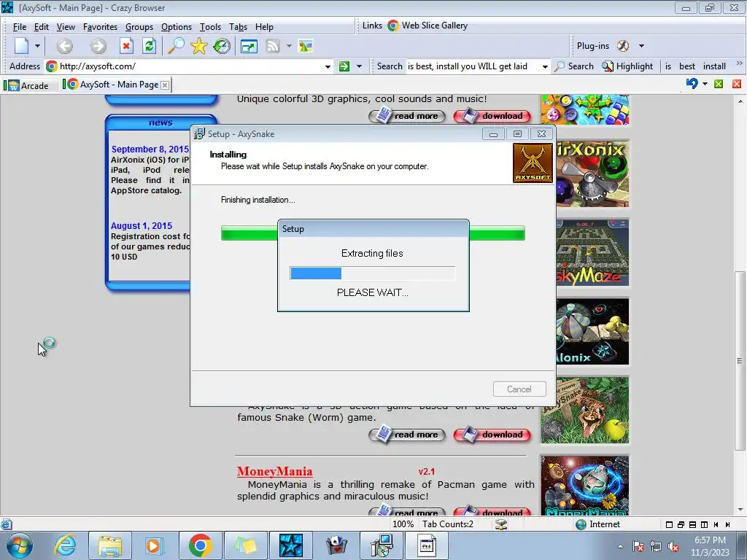Screen dimensions: 747x560
Task: Open the tab bar undo dropdown arrow
Action: tap(705, 85)
